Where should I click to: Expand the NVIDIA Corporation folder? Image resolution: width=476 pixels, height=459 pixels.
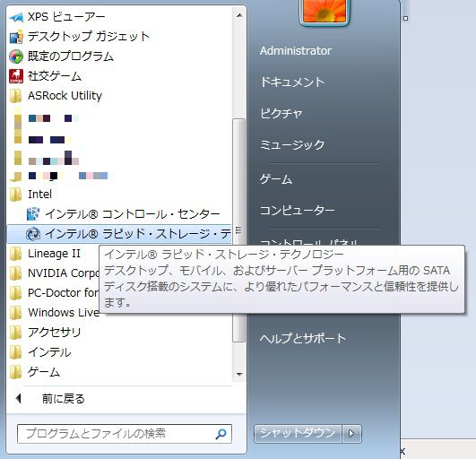[54, 273]
